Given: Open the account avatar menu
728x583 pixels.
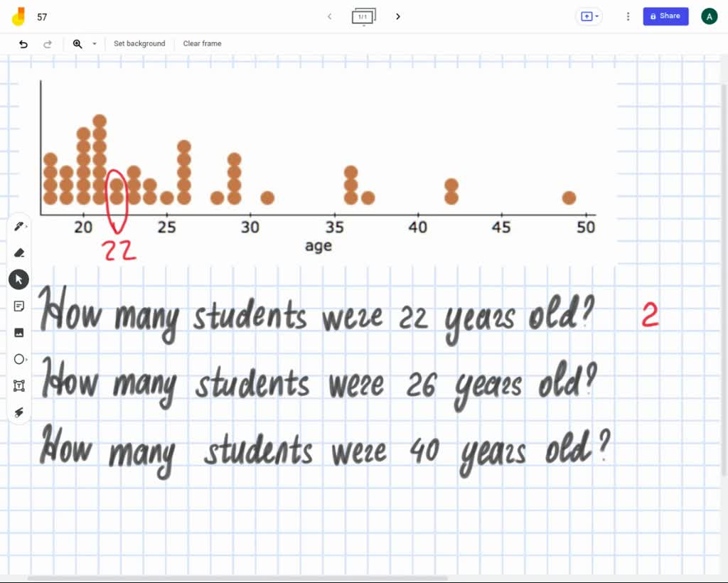Looking at the screenshot, I should (709, 16).
